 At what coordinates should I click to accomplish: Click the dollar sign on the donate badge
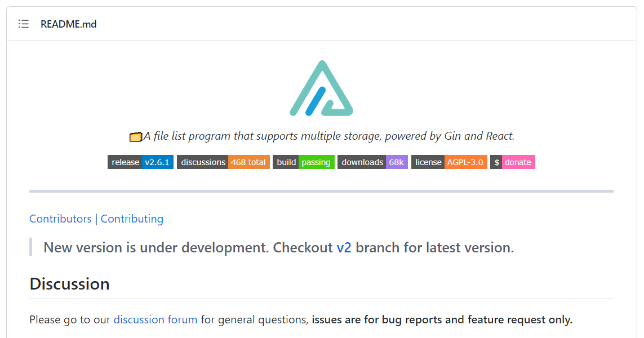pos(495,162)
